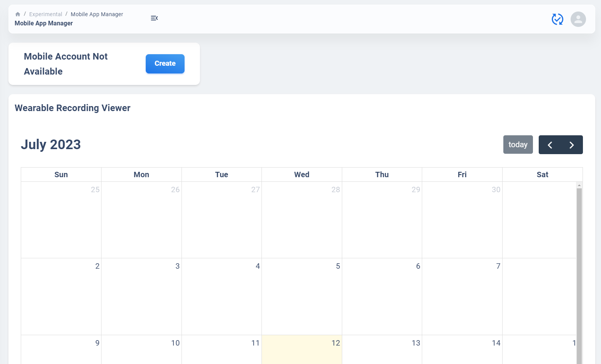Click the sync status refresh icon
Image resolution: width=601 pixels, height=364 pixels.
[x=557, y=19]
